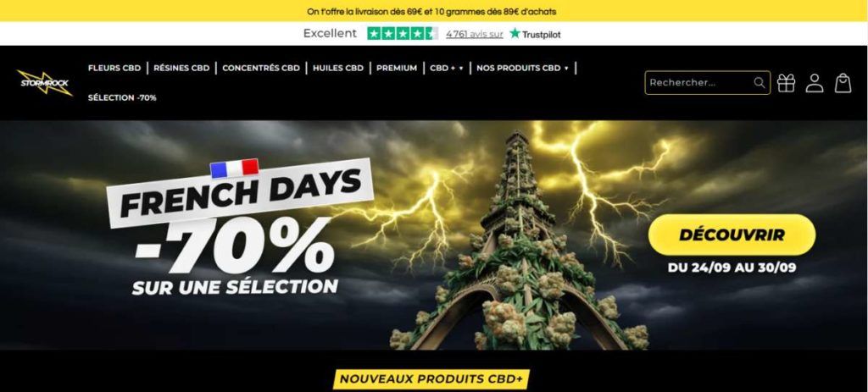Click the Nouveaux Produits CBD+ label
This screenshot has width=868, height=392.
tap(431, 379)
